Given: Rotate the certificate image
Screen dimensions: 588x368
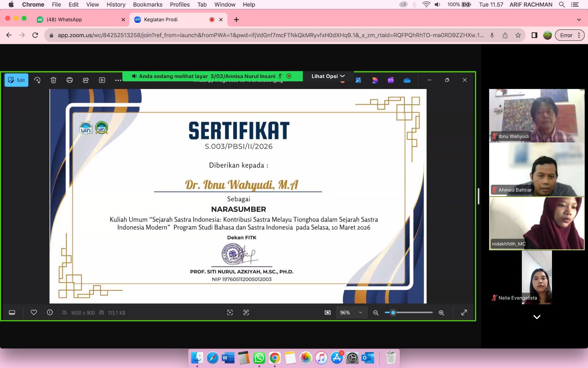Looking at the screenshot, I should tap(37, 80).
